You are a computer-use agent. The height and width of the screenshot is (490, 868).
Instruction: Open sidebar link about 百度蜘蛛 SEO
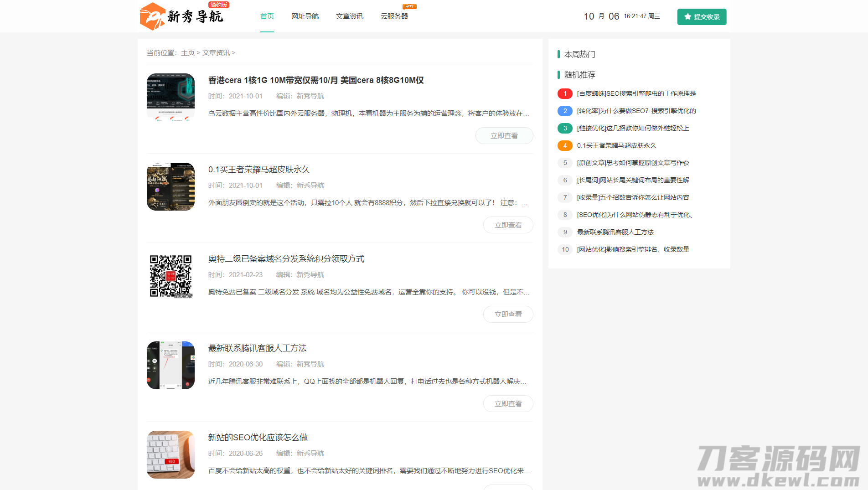pos(636,94)
